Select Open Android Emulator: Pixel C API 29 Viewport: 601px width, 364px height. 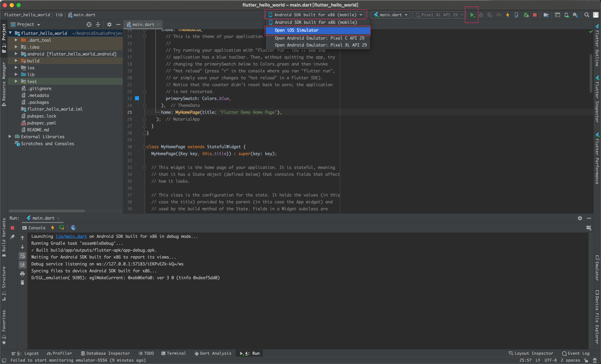318,38
